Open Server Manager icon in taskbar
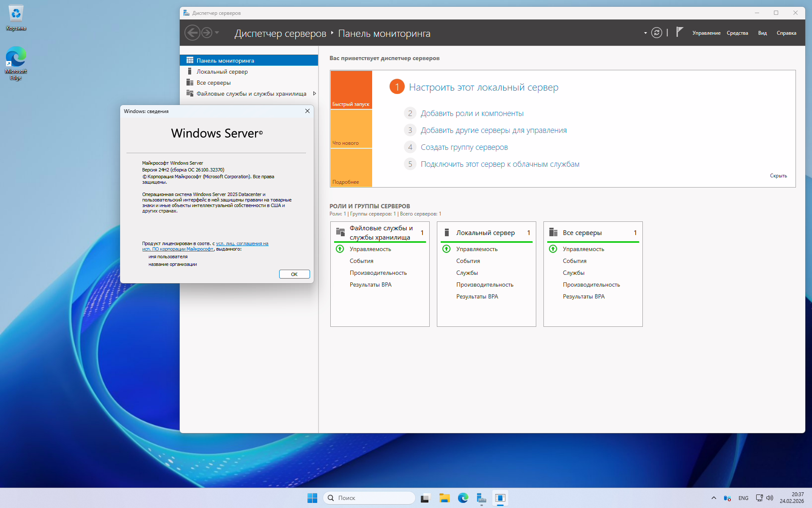Image resolution: width=812 pixels, height=508 pixels. click(x=481, y=498)
